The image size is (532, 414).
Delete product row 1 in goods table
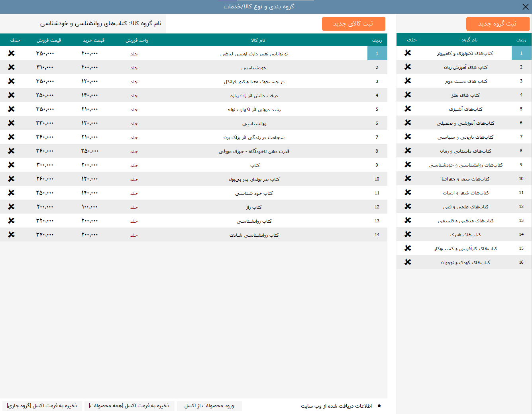pos(11,53)
